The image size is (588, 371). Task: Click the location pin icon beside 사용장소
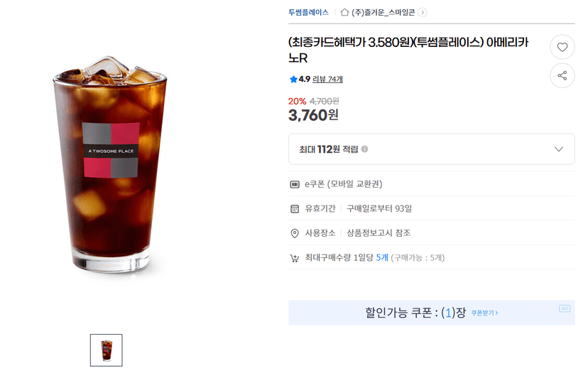coord(295,233)
